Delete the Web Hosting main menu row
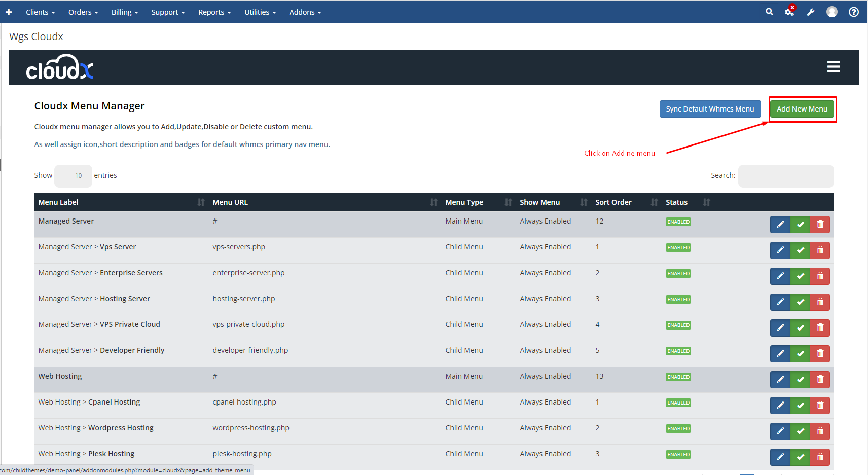Viewport: 868px width, 475px height. [820, 380]
